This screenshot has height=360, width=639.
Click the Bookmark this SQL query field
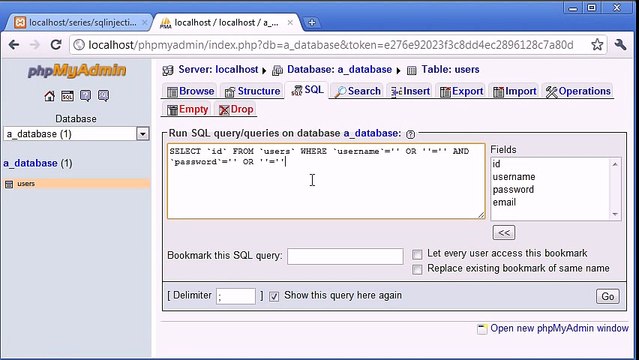[x=345, y=256]
